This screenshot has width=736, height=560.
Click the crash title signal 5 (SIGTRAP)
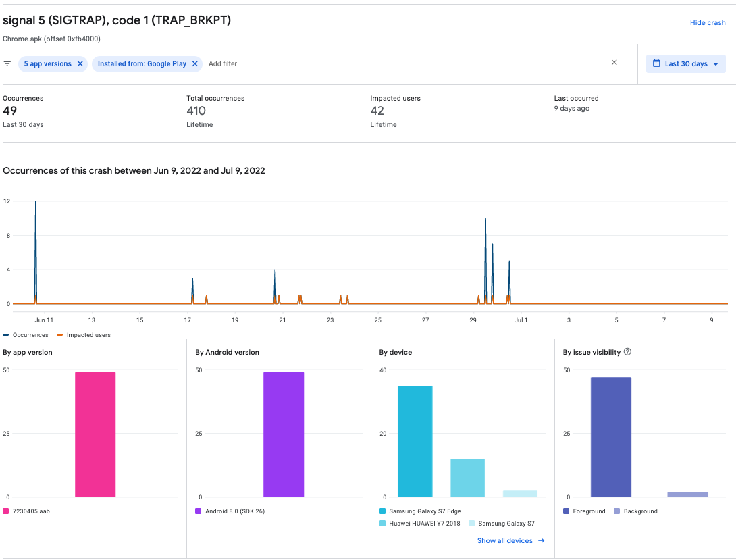click(x=117, y=20)
